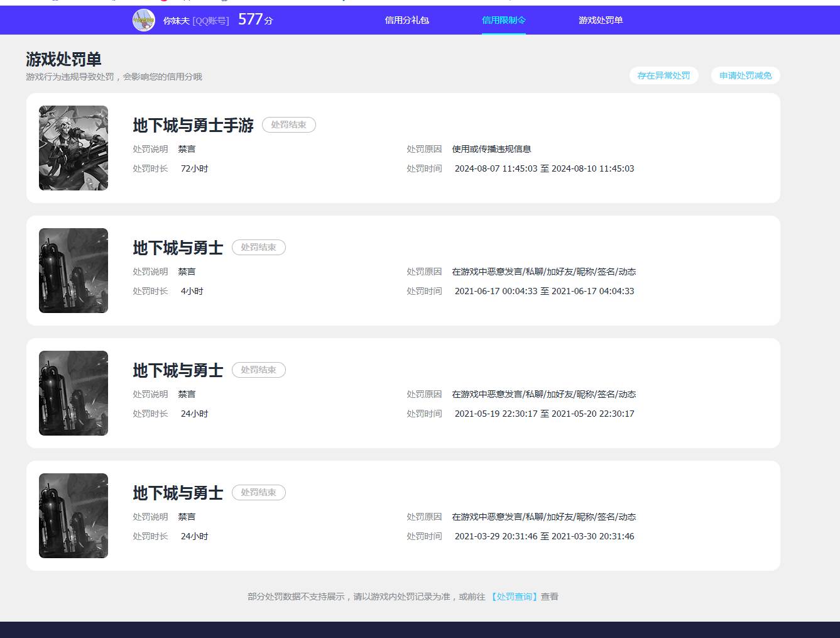This screenshot has height=638, width=840.
Task: Switch to the 信用限制令 tab
Action: click(503, 20)
